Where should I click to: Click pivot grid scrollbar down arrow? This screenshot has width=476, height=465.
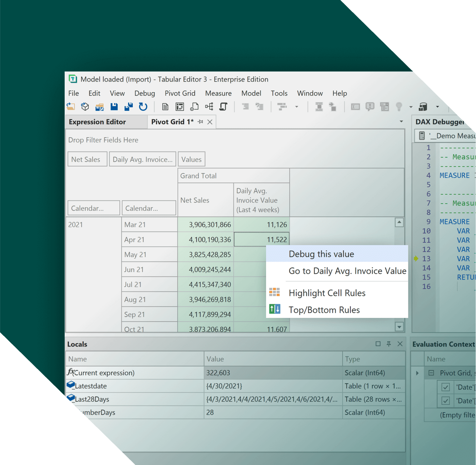399,327
